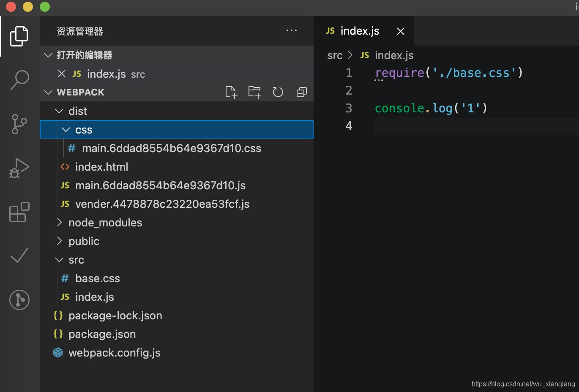579x392 pixels.
Task: Close the index.js editor tab
Action: point(401,31)
